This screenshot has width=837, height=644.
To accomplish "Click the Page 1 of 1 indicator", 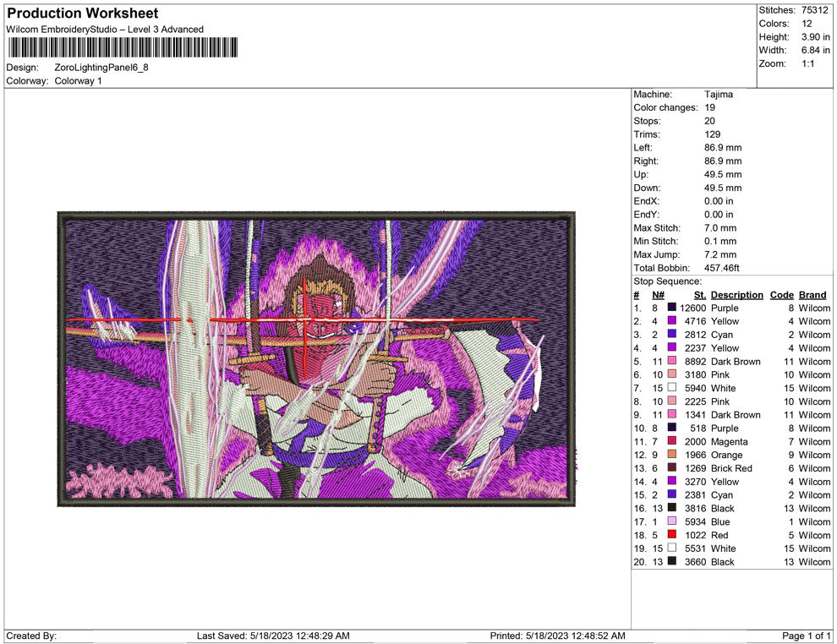I will pyautogui.click(x=806, y=636).
